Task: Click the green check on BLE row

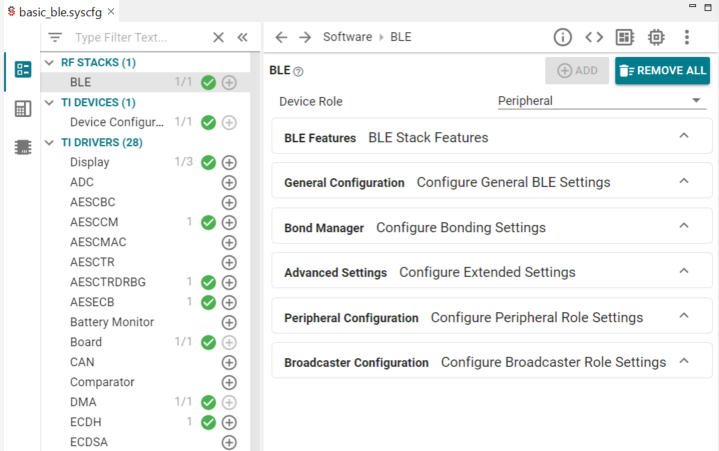Action: click(209, 82)
